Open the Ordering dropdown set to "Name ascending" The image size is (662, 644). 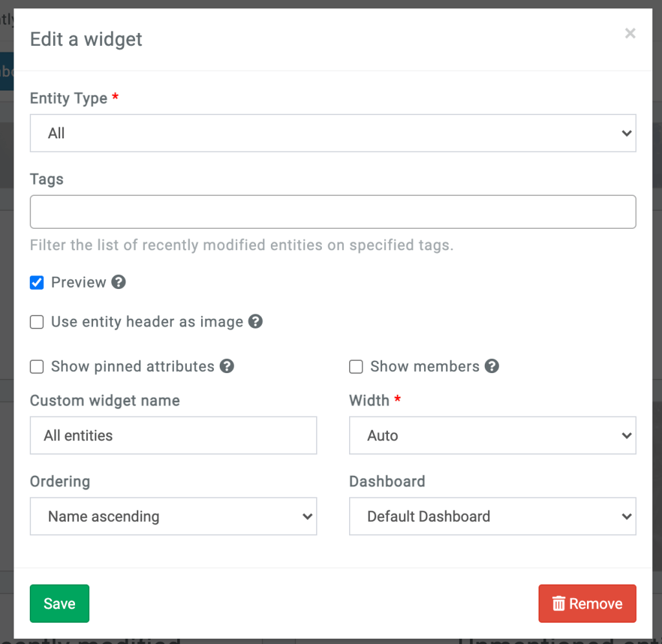tap(173, 516)
